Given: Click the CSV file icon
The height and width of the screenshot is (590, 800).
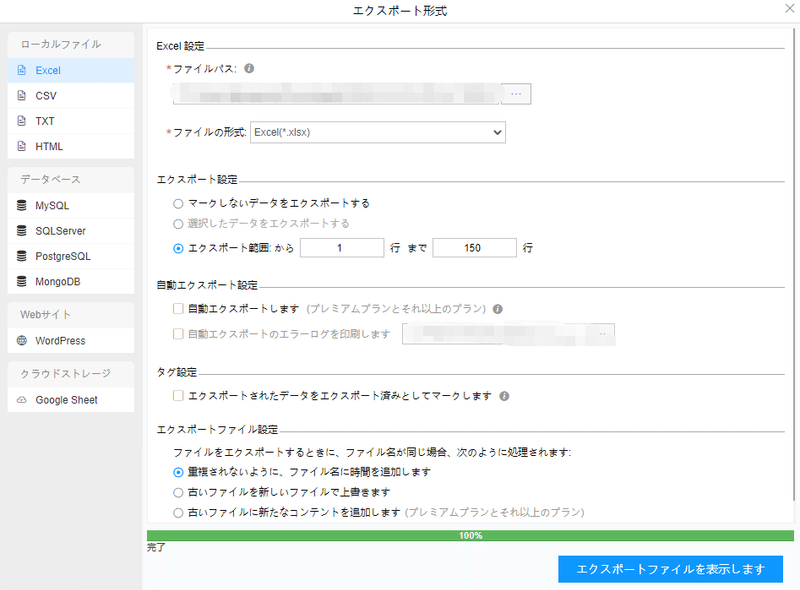Looking at the screenshot, I should point(22,96).
